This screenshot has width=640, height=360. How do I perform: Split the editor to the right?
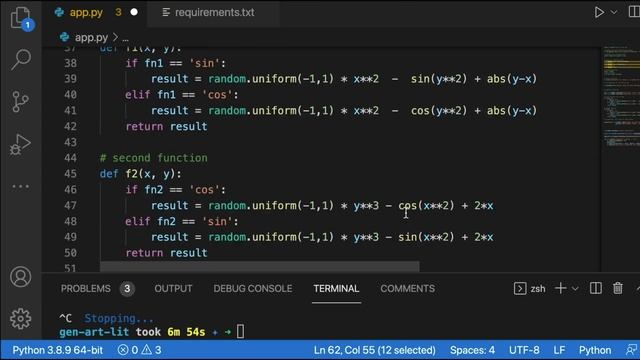634,12
